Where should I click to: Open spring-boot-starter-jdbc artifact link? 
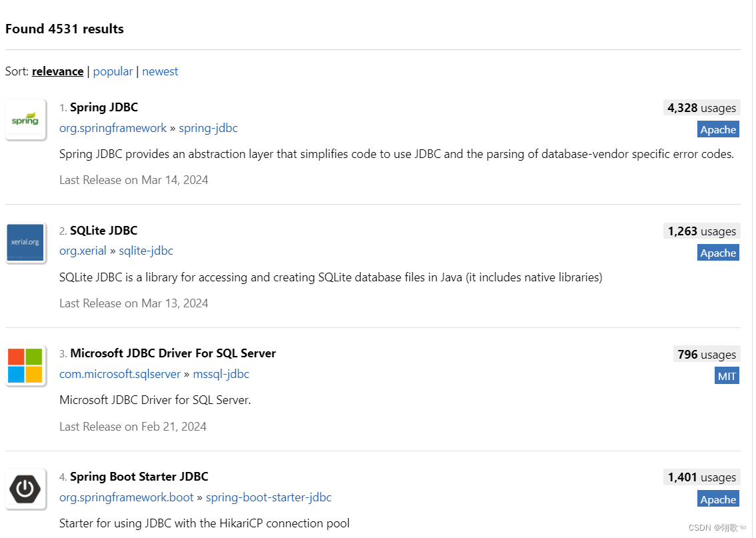[x=269, y=497]
